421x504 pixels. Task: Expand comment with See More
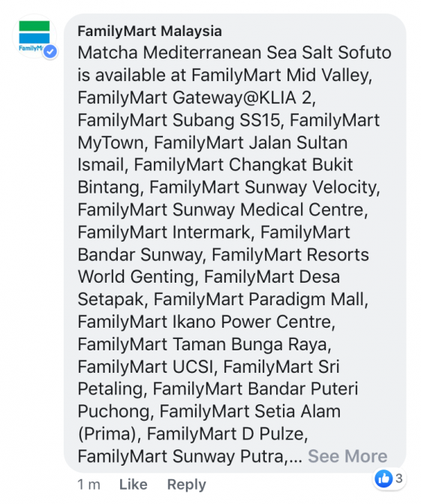(347, 456)
